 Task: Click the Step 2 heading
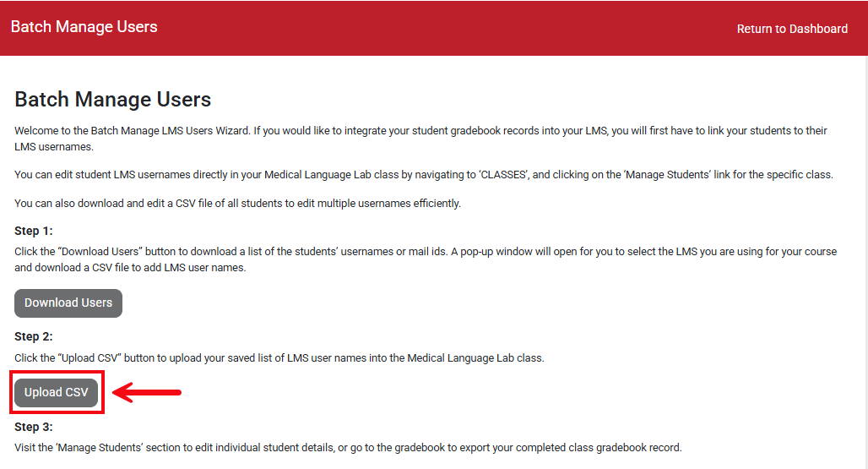pyautogui.click(x=34, y=336)
